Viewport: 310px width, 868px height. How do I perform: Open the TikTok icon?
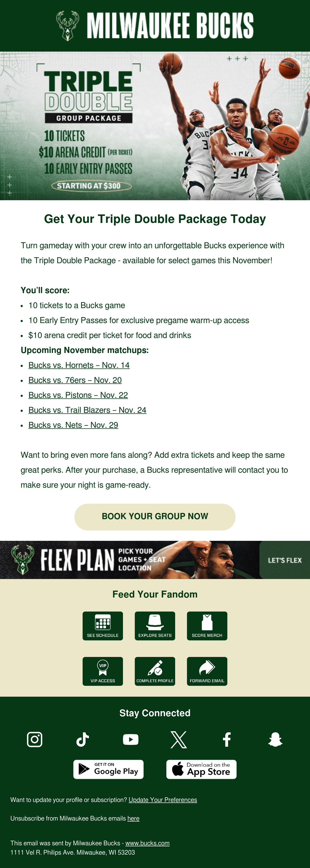point(83,740)
